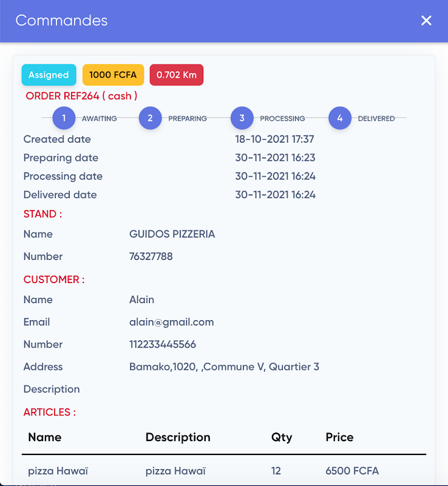448x486 pixels.
Task: Click the Price column header
Action: pos(339,437)
